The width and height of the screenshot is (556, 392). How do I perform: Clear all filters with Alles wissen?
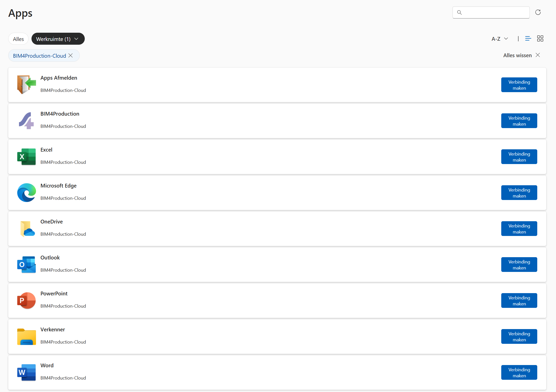click(x=522, y=55)
